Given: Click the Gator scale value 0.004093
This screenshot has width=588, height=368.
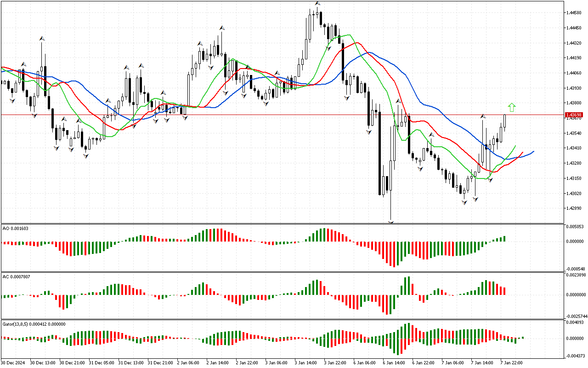Looking at the screenshot, I should click(576, 322).
